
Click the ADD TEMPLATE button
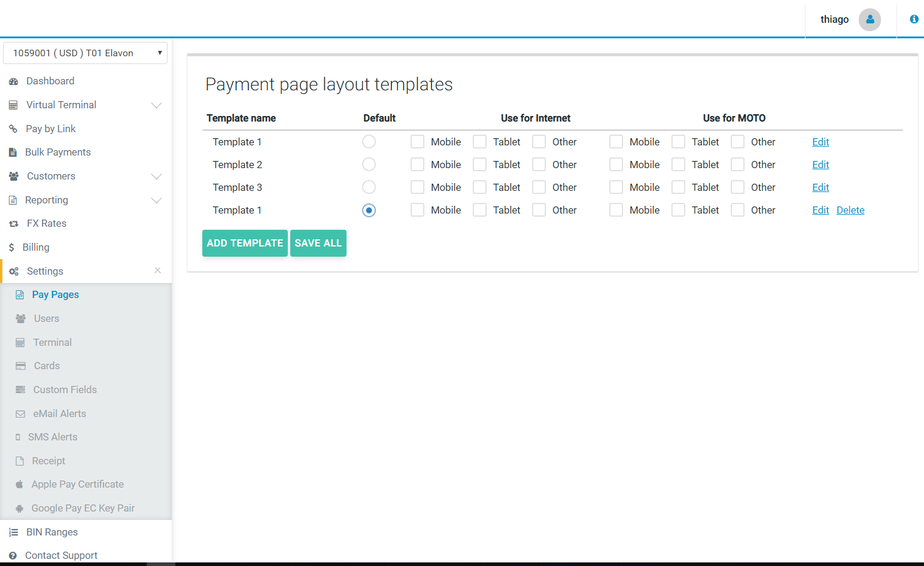245,243
